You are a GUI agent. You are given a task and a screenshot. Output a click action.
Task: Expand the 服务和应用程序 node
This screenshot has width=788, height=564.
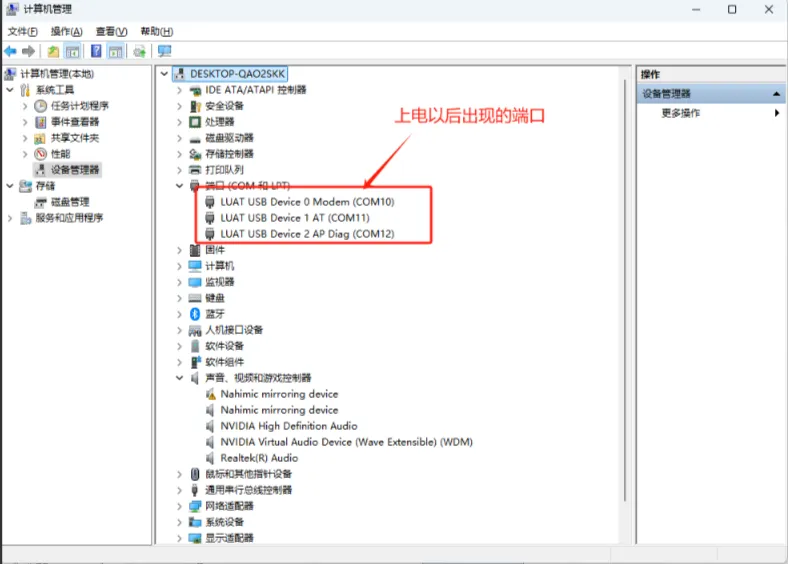(x=10, y=218)
